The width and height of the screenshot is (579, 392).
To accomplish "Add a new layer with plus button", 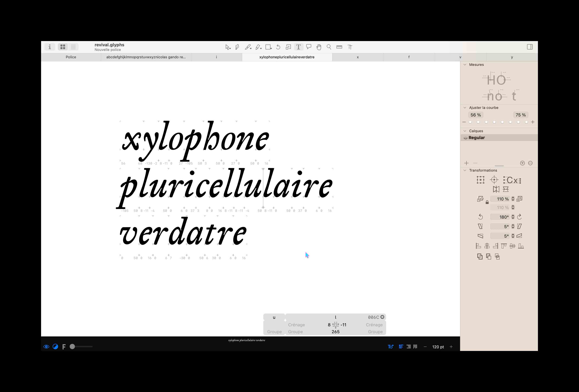I will (466, 163).
